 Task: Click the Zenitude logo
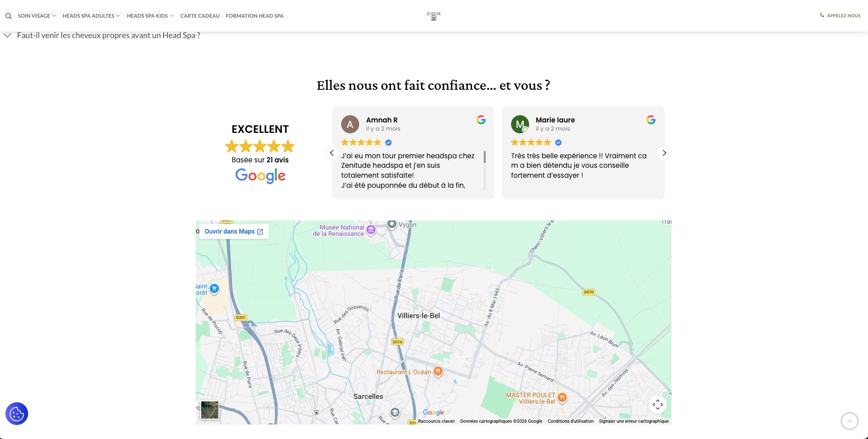pos(434,16)
